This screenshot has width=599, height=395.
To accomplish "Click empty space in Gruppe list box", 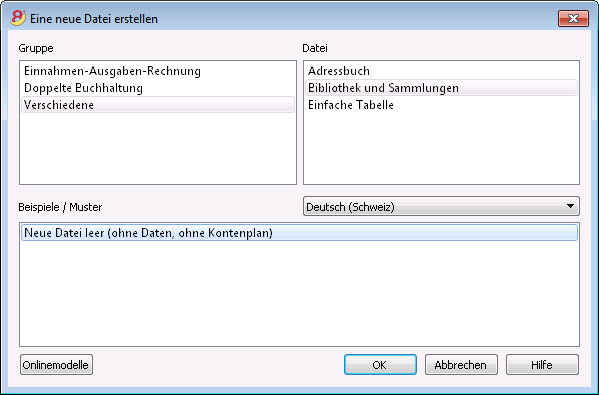I will (158, 149).
